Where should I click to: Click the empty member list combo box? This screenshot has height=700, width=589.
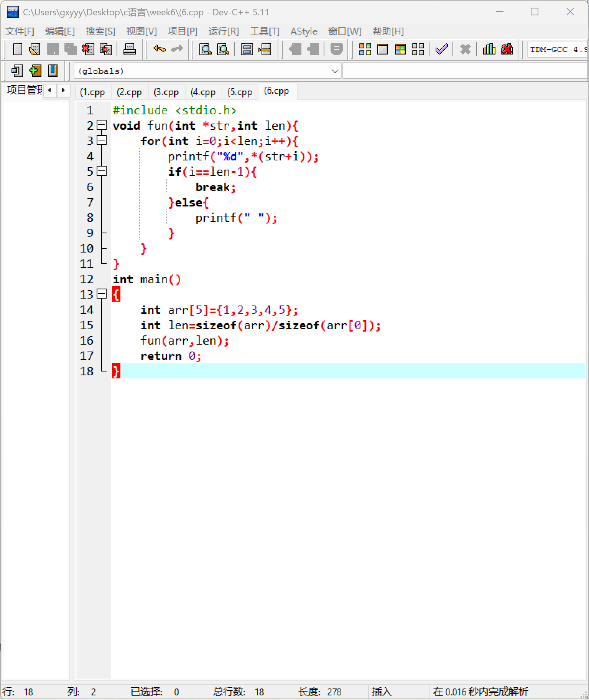pyautogui.click(x=465, y=71)
